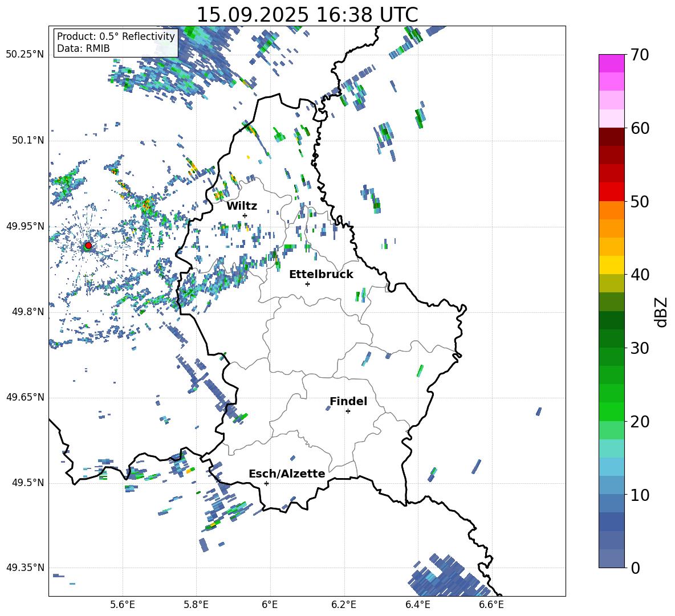Click the 49.65°N latitude label
Screen dimensions: 675x616
pos(25,397)
